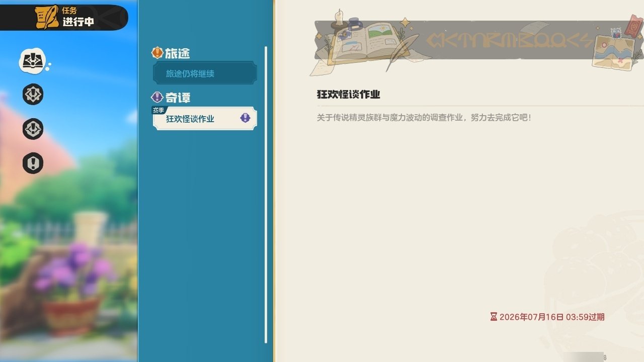This screenshot has width=644, height=362.
Task: Click the 任务 进行中 header tab
Action: pos(64,17)
